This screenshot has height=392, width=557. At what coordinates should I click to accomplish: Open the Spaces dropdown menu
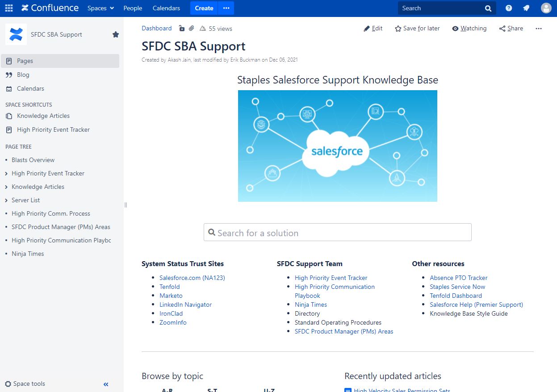coord(101,8)
